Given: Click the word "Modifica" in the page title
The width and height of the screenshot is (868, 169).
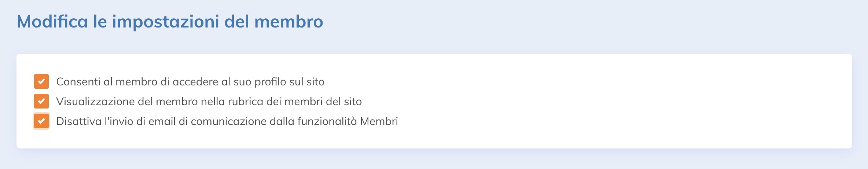Looking at the screenshot, I should point(52,22).
